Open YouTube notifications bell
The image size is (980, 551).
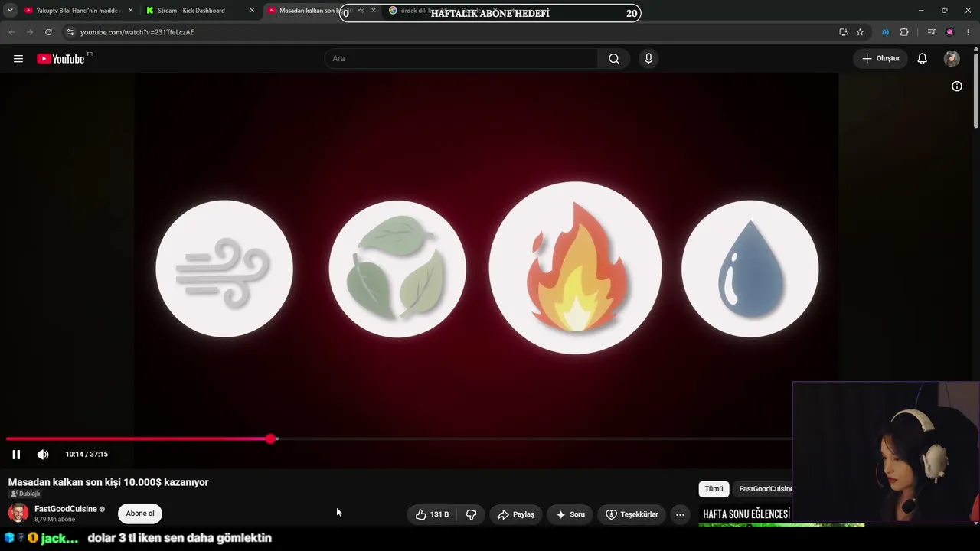[x=923, y=59]
